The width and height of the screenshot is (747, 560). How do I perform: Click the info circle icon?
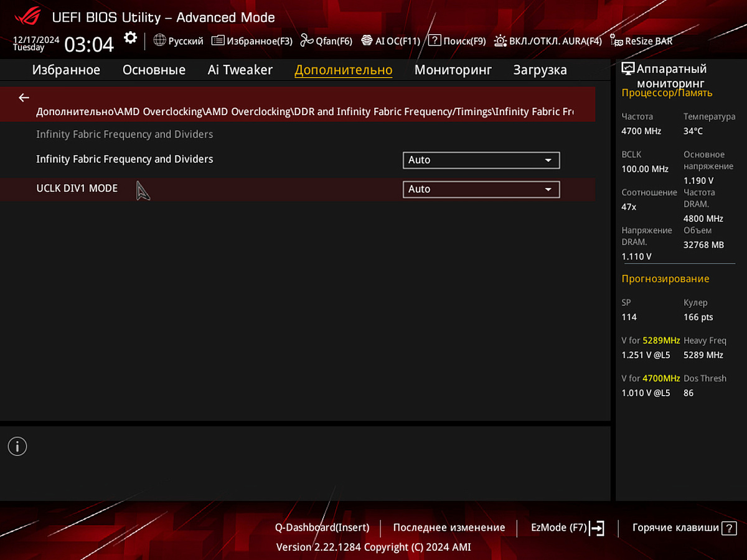click(x=17, y=446)
